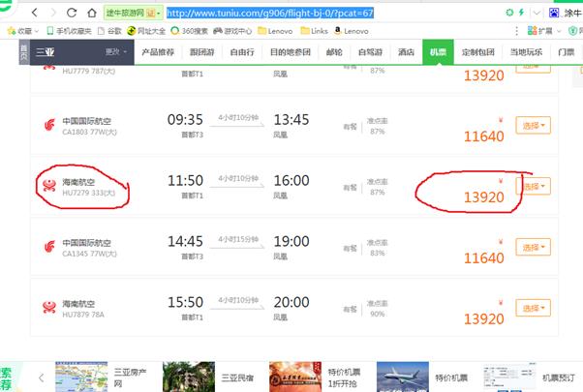Open the 定制包团 navigation tab
Image resolution: width=583 pixels, height=392 pixels.
pyautogui.click(x=478, y=52)
